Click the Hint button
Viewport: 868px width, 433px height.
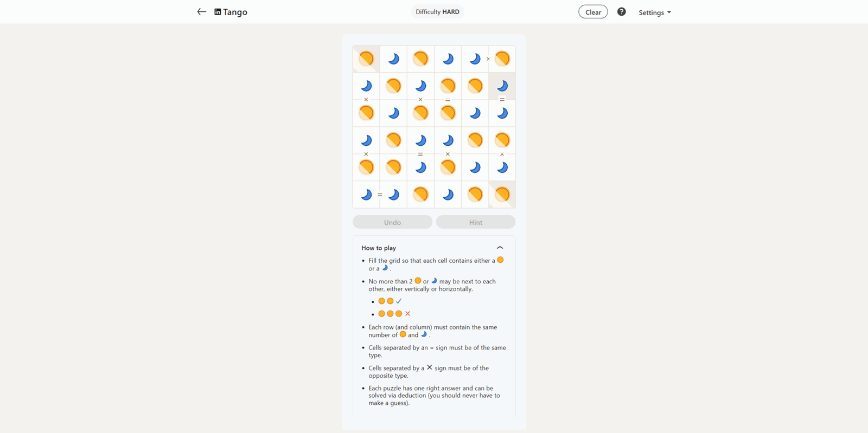pos(476,222)
